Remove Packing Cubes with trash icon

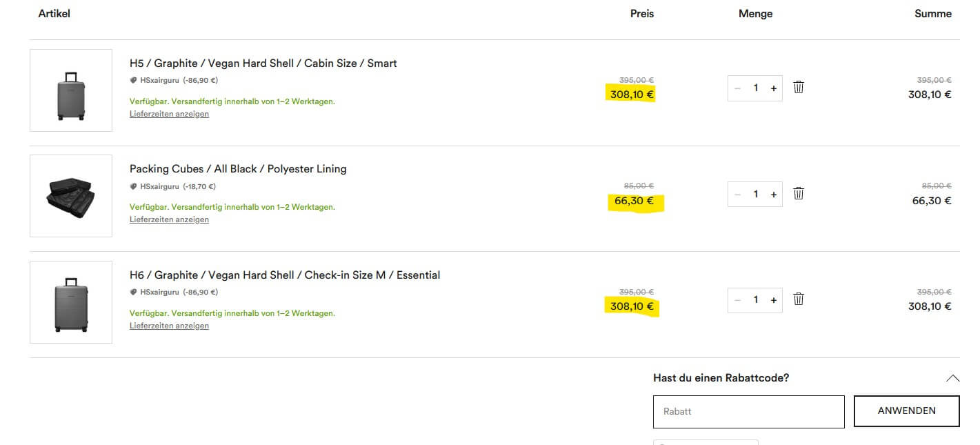tap(799, 194)
